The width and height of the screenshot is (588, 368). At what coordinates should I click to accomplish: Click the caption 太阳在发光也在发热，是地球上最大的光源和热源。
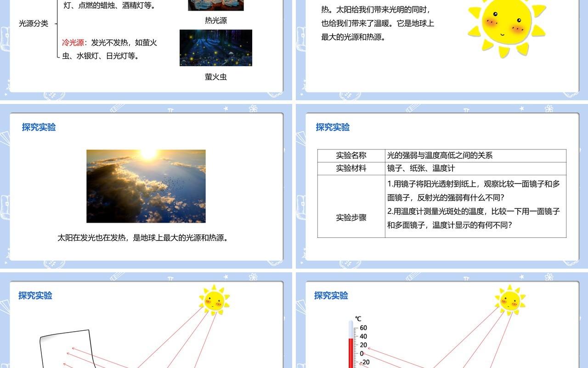tap(143, 238)
